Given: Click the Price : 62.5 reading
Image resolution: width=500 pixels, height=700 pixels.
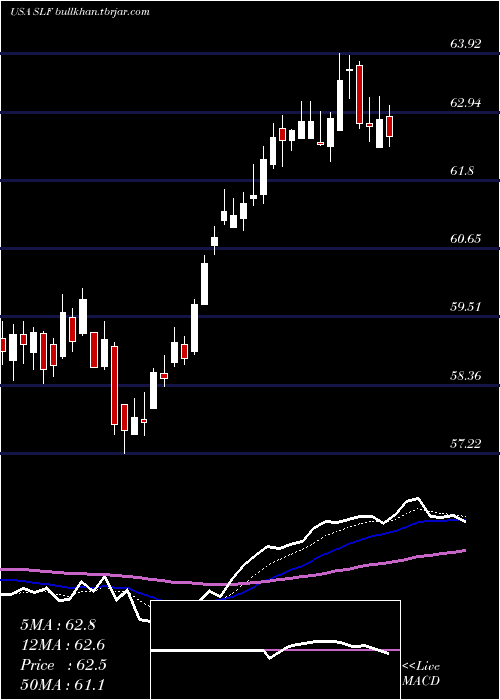Looking at the screenshot, I should (63, 665).
